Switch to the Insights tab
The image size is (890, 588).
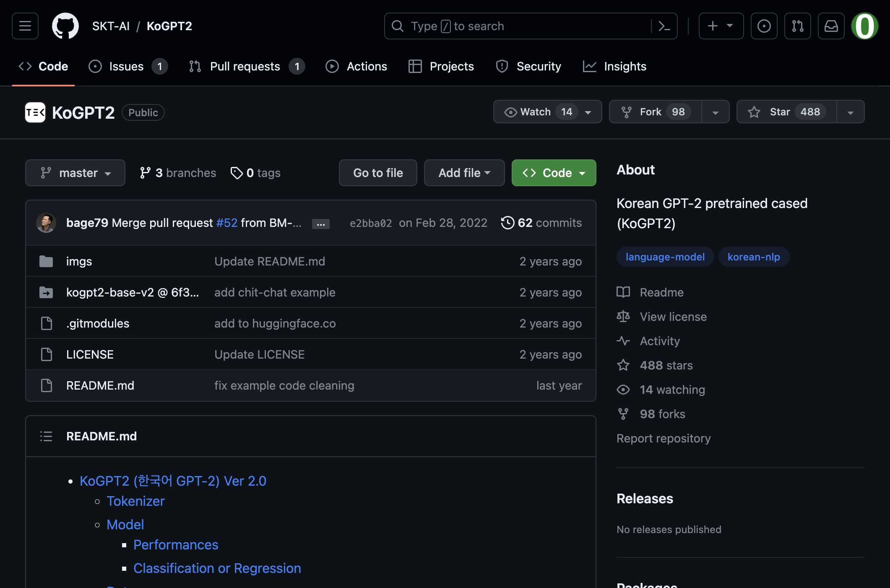[615, 66]
